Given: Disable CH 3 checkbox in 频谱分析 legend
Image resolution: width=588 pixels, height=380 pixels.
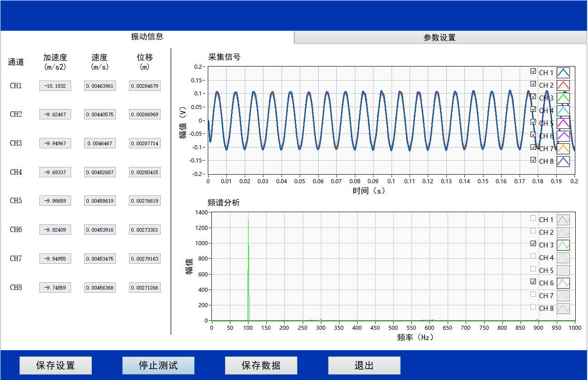Looking at the screenshot, I should click(533, 243).
